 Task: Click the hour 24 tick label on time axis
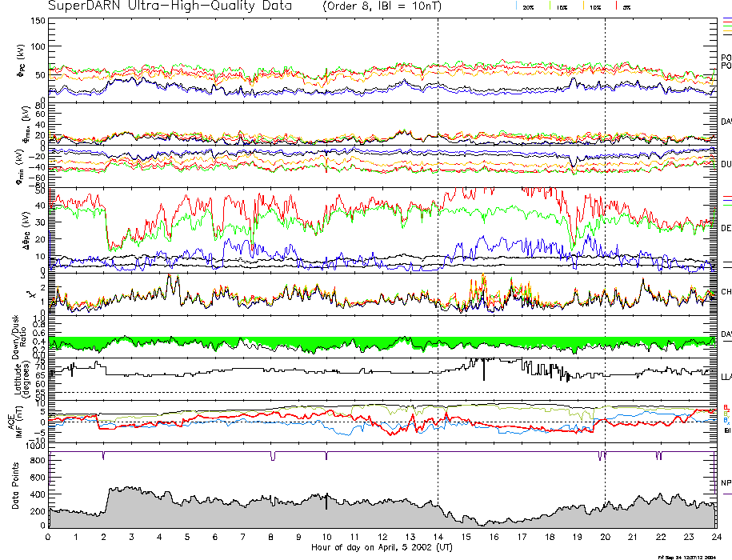714,537
